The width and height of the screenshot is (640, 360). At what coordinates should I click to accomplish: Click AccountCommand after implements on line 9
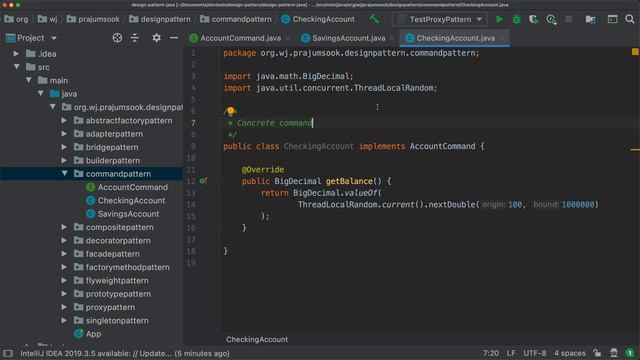(x=442, y=146)
